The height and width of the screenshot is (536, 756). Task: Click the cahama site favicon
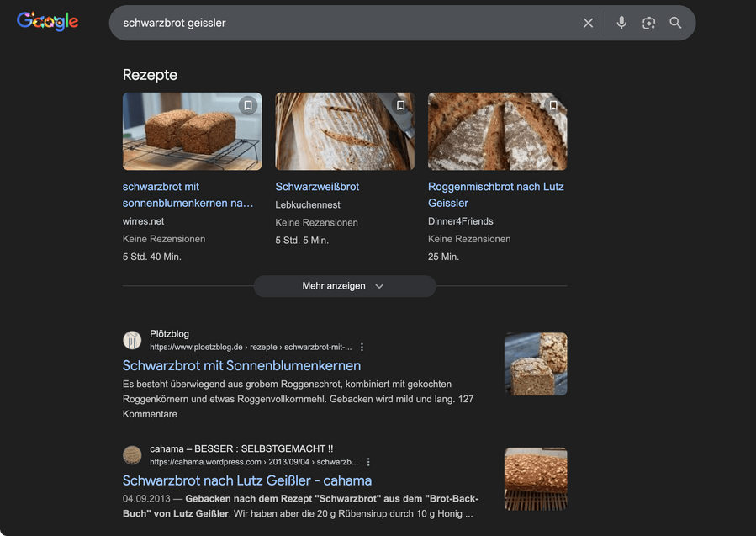point(132,454)
